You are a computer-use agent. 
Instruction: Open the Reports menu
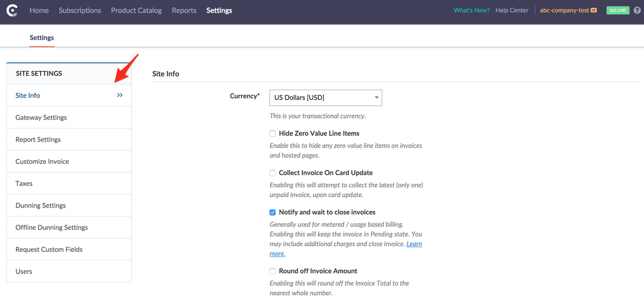[x=184, y=10]
